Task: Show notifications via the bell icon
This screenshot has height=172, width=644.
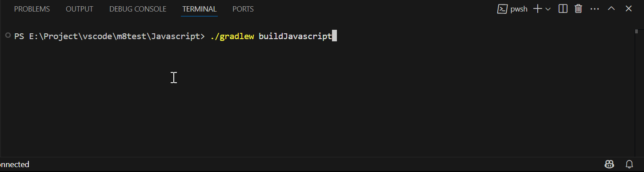Action: pos(629,164)
